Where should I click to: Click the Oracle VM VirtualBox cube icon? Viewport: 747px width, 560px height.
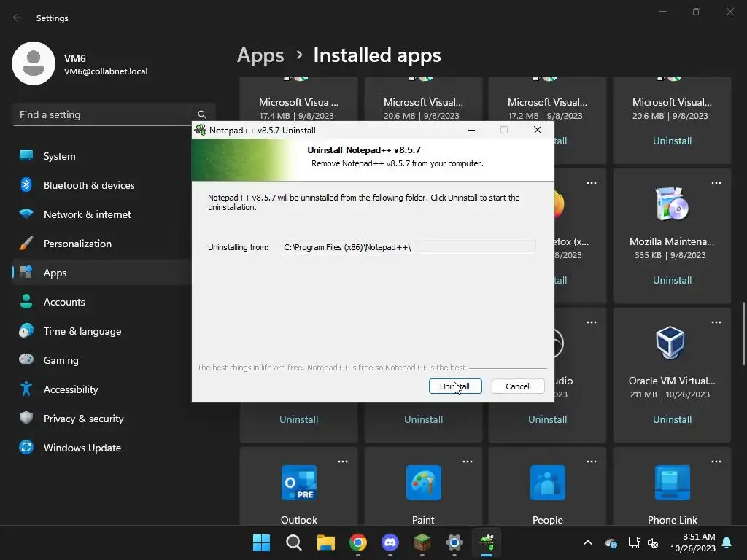(670, 343)
